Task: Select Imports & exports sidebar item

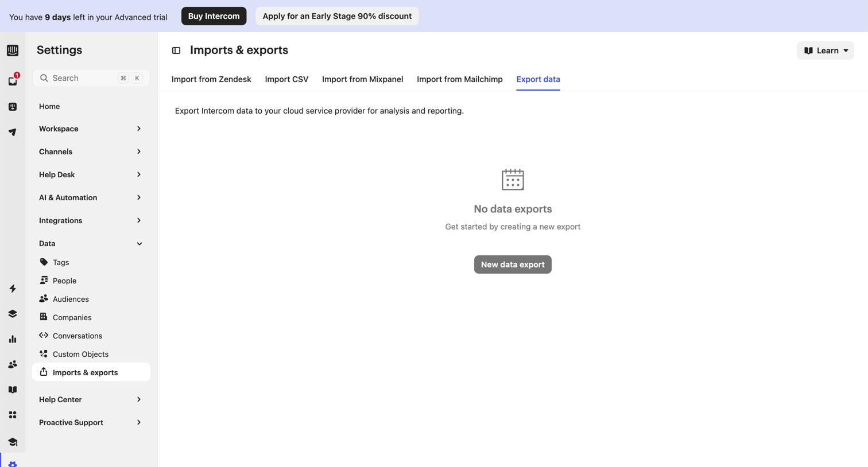Action: [91, 372]
